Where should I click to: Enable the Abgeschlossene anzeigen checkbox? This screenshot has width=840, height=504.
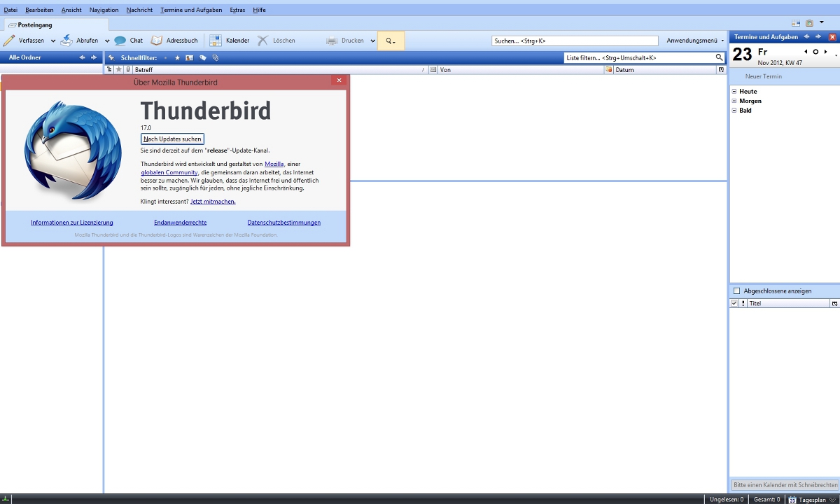(x=736, y=290)
